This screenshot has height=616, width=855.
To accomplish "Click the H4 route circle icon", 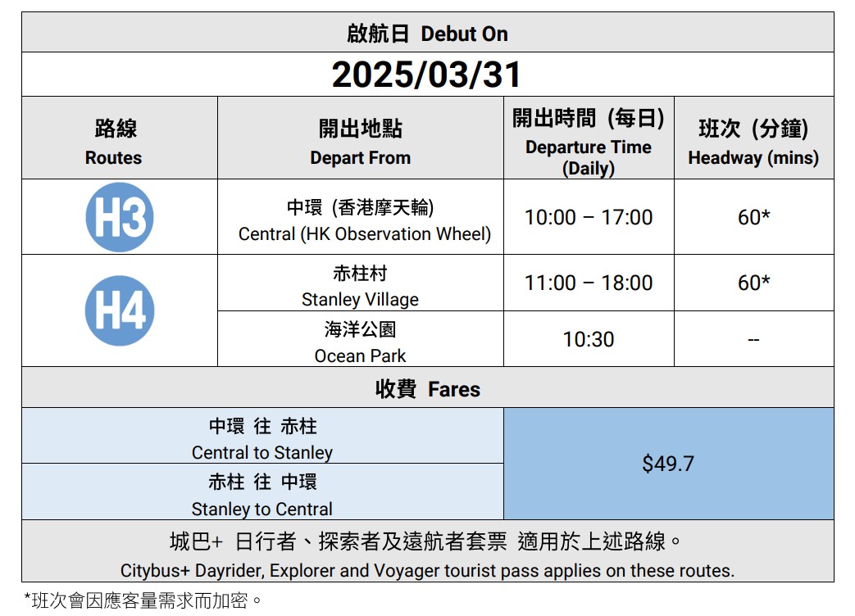I will tap(120, 310).
